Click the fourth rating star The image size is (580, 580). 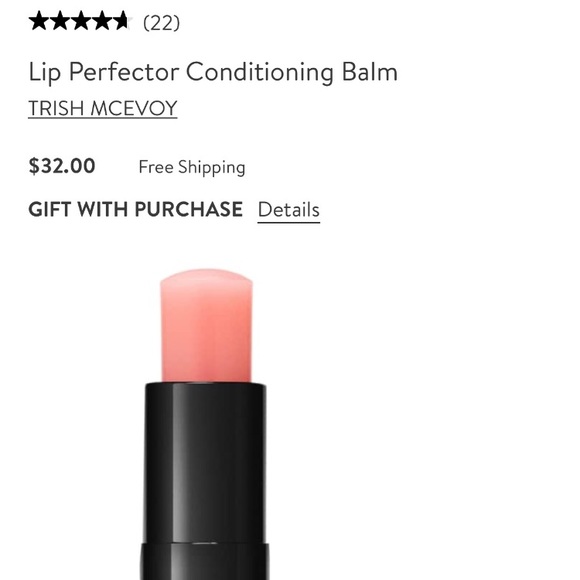[102, 21]
